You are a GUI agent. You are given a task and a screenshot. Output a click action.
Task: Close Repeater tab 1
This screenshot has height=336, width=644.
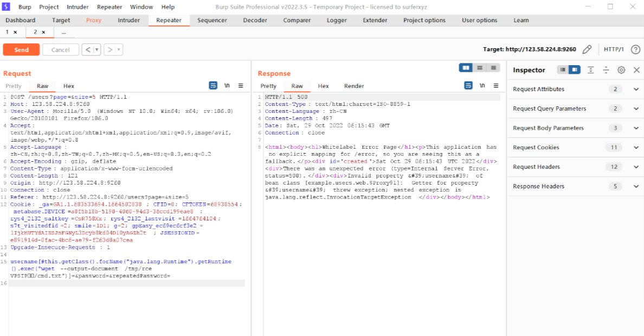click(15, 32)
